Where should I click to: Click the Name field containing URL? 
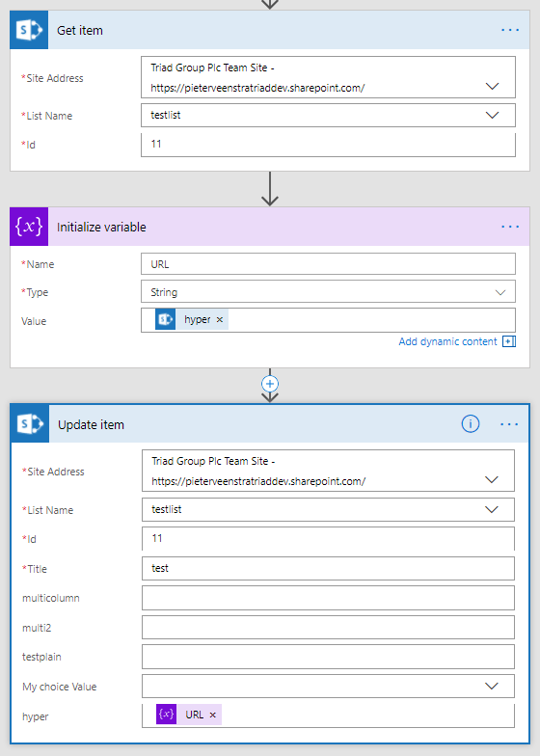tap(328, 264)
